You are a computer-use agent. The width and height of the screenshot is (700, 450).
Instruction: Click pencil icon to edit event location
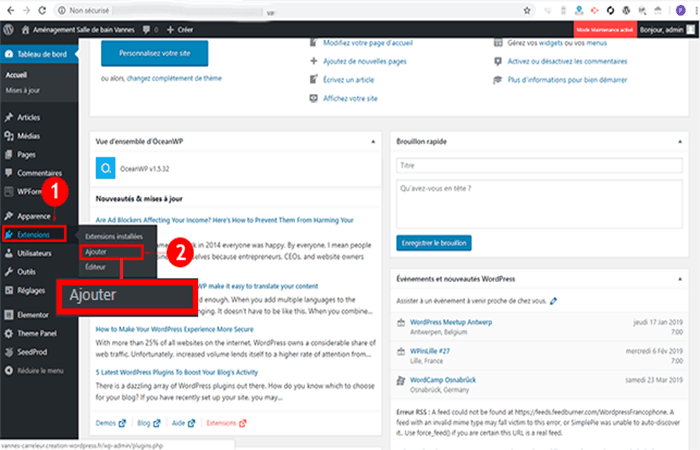554,301
